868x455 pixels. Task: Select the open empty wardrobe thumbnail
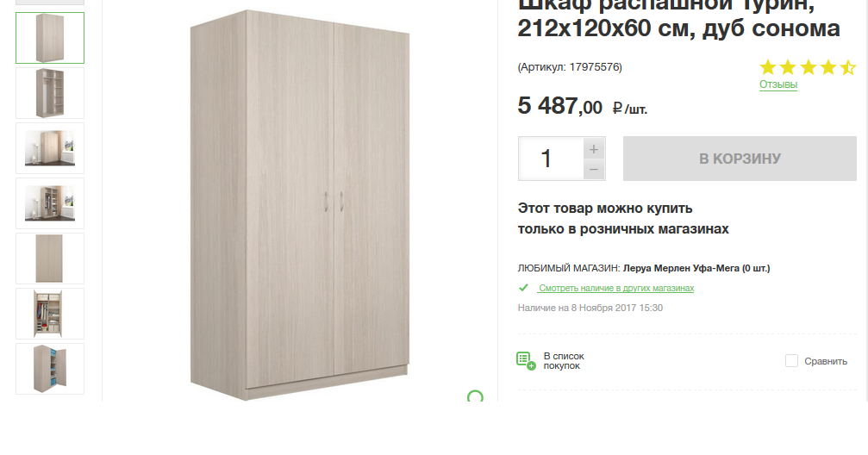50,93
